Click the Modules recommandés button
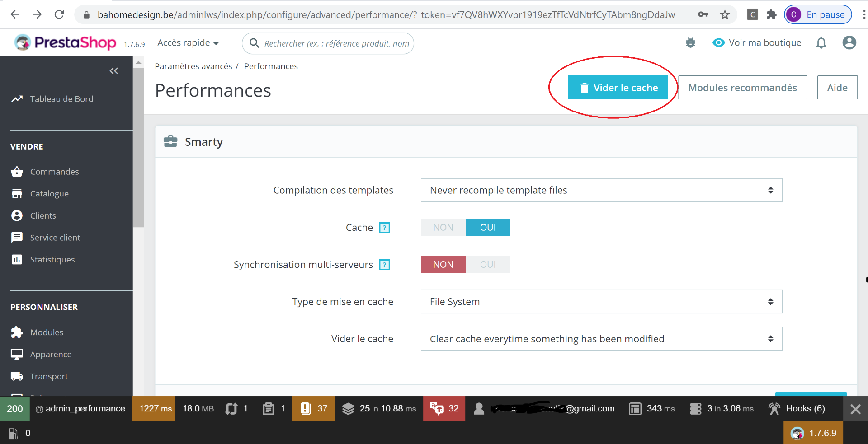 pos(742,88)
